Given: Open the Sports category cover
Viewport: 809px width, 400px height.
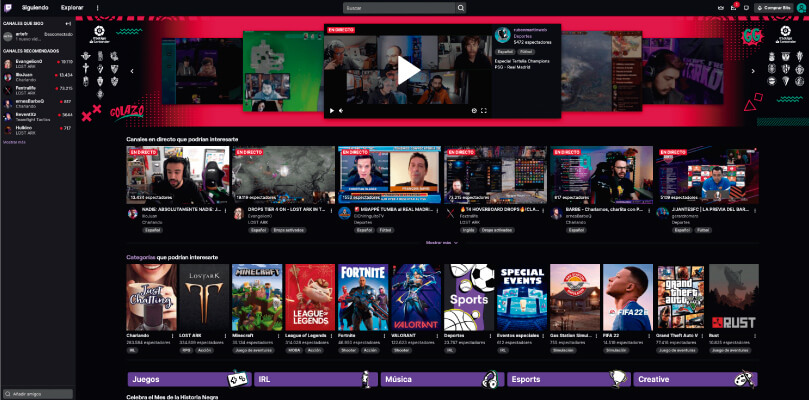Looking at the screenshot, I should click(469, 297).
